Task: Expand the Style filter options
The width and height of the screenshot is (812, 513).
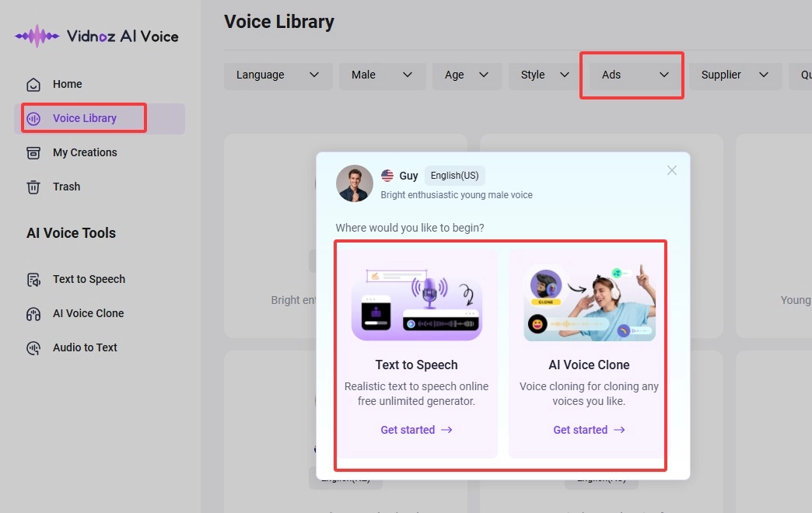Action: [x=543, y=75]
